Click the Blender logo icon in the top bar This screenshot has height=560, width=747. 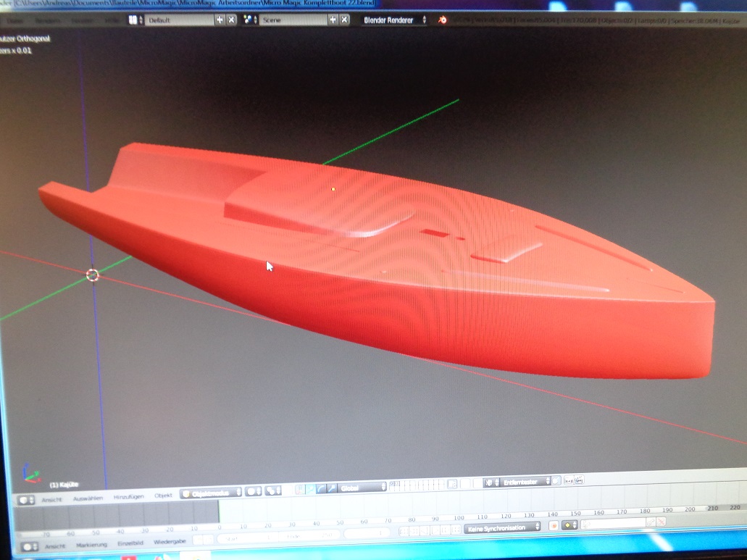pyautogui.click(x=443, y=20)
